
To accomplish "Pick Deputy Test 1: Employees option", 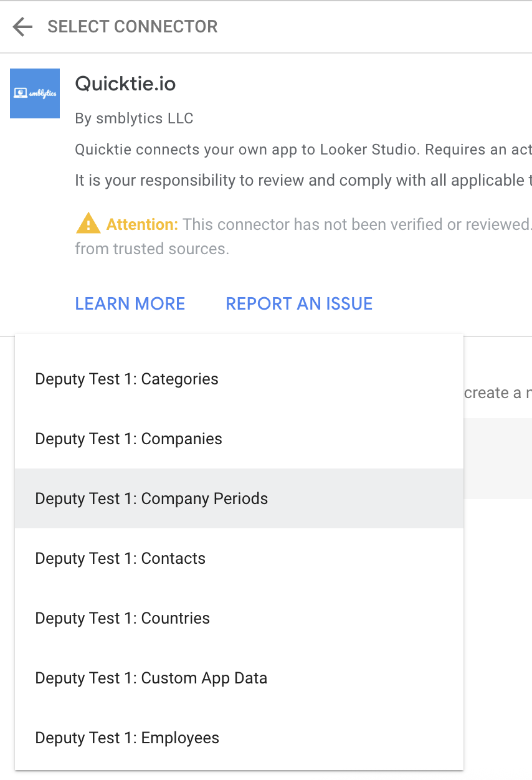I will [x=239, y=738].
